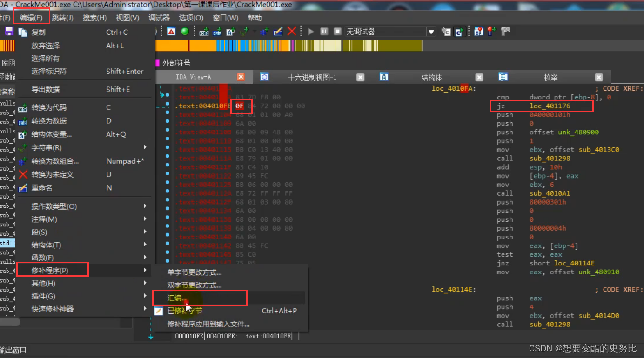Click the highlighted 'C' arrow toolbar icon

pyautogui.click(x=459, y=32)
